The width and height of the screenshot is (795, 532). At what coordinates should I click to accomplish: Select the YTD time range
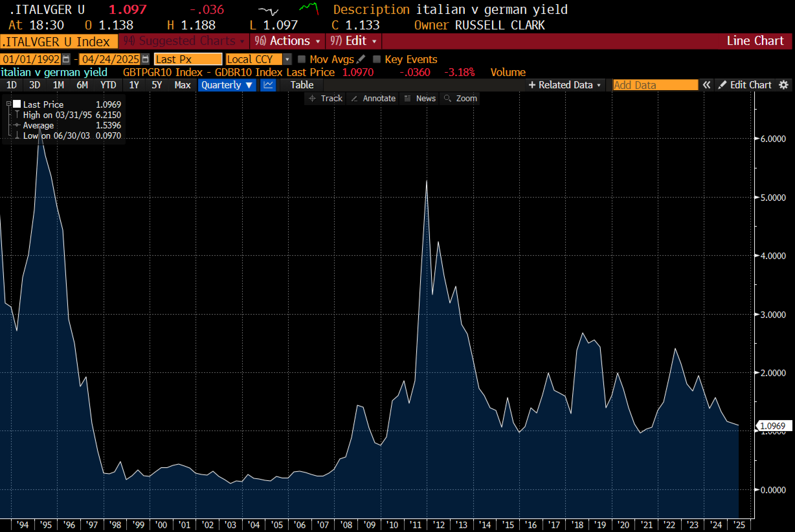coord(108,85)
